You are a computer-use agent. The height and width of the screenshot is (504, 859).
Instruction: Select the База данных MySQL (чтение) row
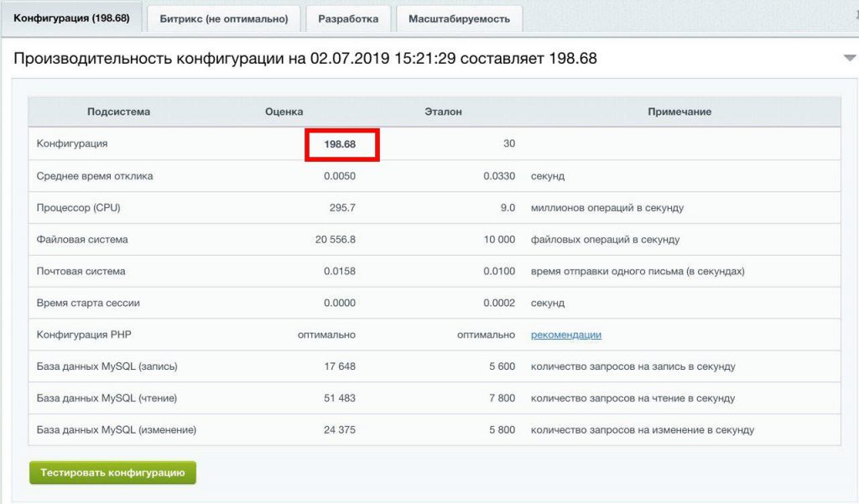click(107, 398)
